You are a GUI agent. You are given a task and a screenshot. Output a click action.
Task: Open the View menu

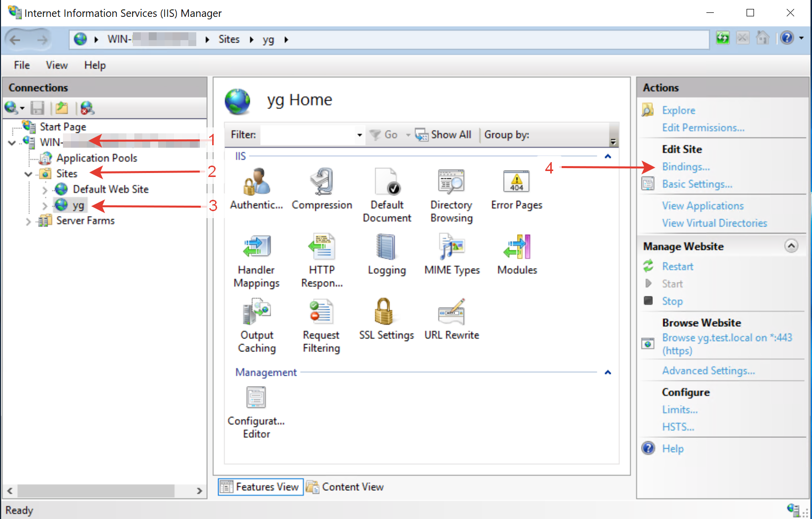click(x=57, y=65)
